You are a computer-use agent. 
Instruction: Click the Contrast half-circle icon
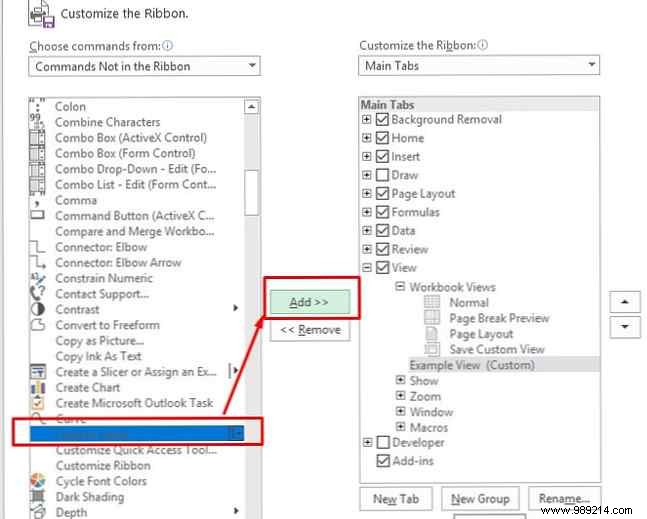(x=38, y=309)
